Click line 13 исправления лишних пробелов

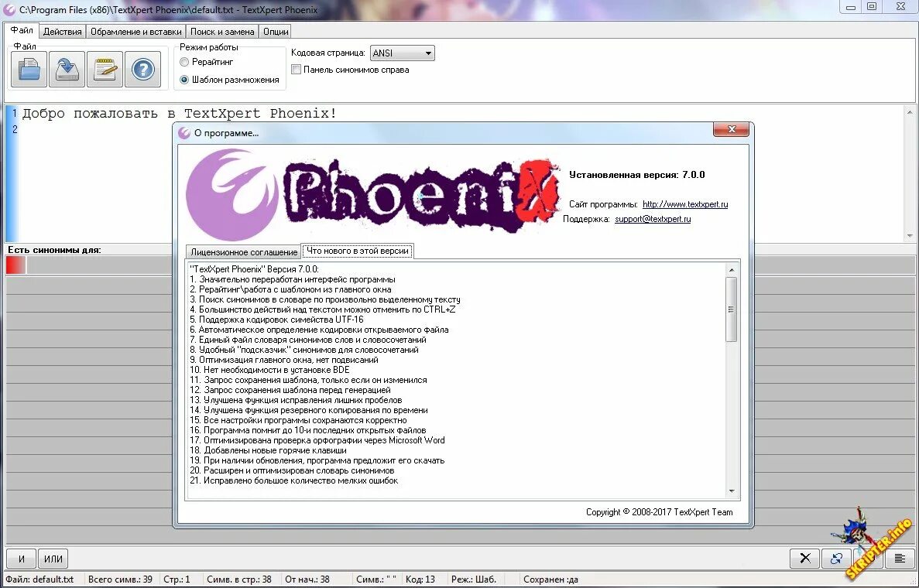296,400
